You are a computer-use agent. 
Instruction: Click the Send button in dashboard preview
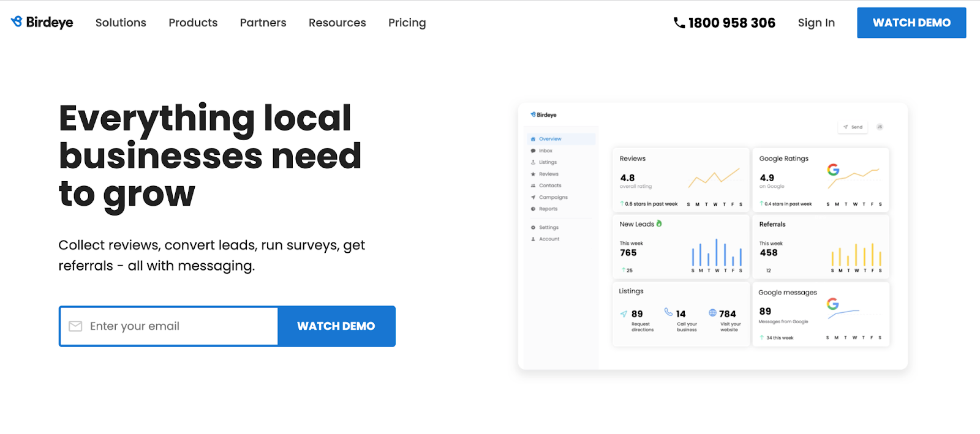(853, 127)
